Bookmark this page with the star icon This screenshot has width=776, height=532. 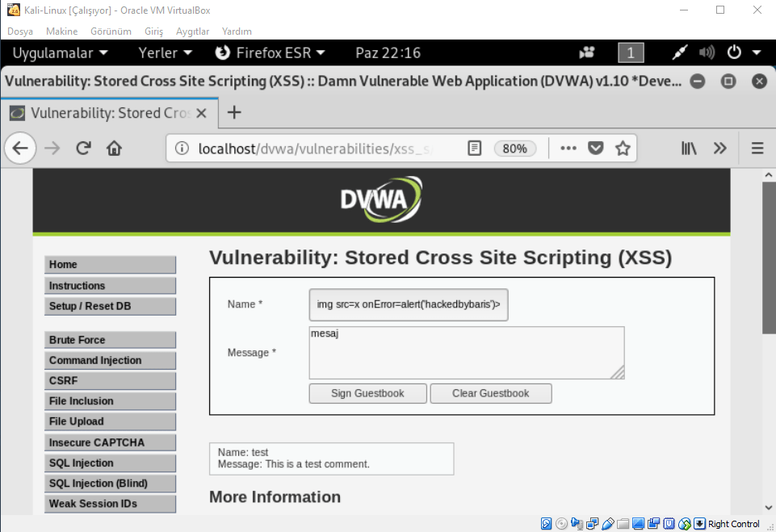[x=623, y=148]
